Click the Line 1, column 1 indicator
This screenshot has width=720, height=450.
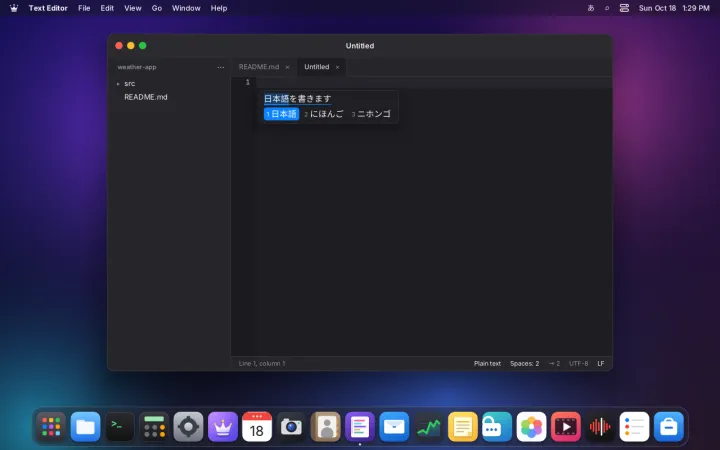pyautogui.click(x=262, y=363)
